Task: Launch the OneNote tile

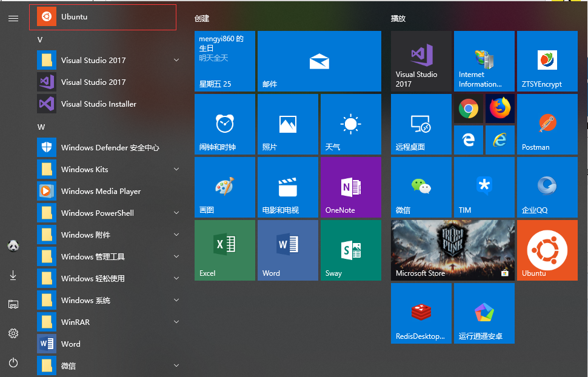Action: click(x=351, y=187)
